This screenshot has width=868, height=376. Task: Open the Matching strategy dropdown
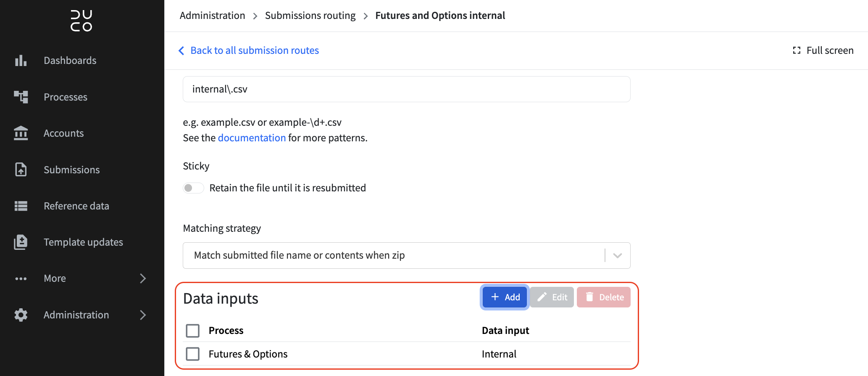406,255
